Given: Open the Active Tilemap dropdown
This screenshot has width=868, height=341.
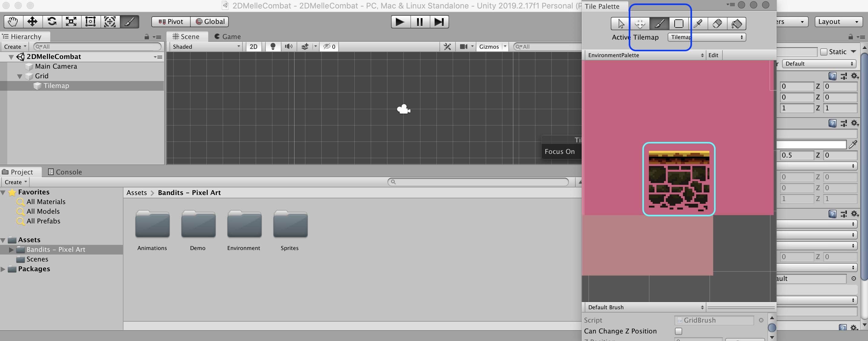Looking at the screenshot, I should pos(707,37).
